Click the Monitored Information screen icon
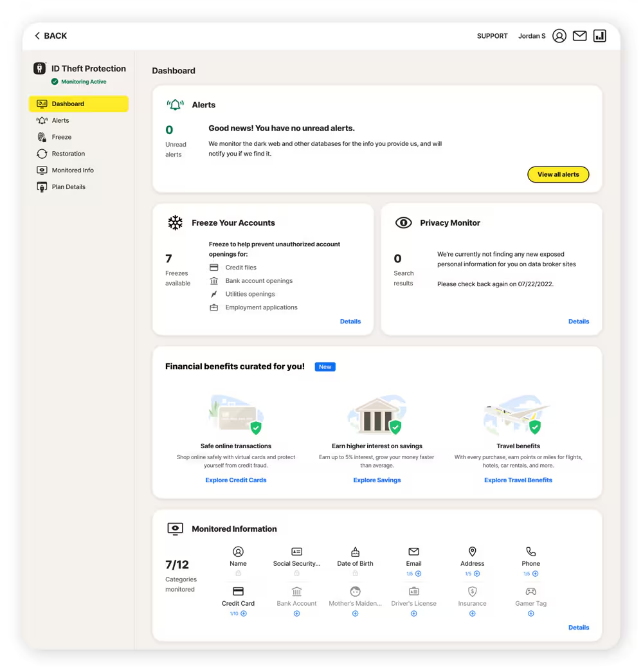Viewport: 643px width, 672px height. [175, 529]
